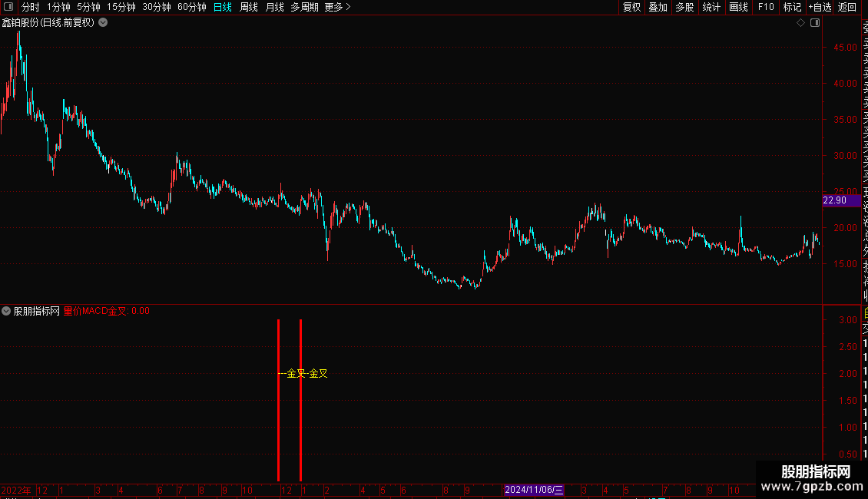Select the 5分钟 period tab
Image resolution: width=868 pixels, height=499 pixels.
click(88, 7)
